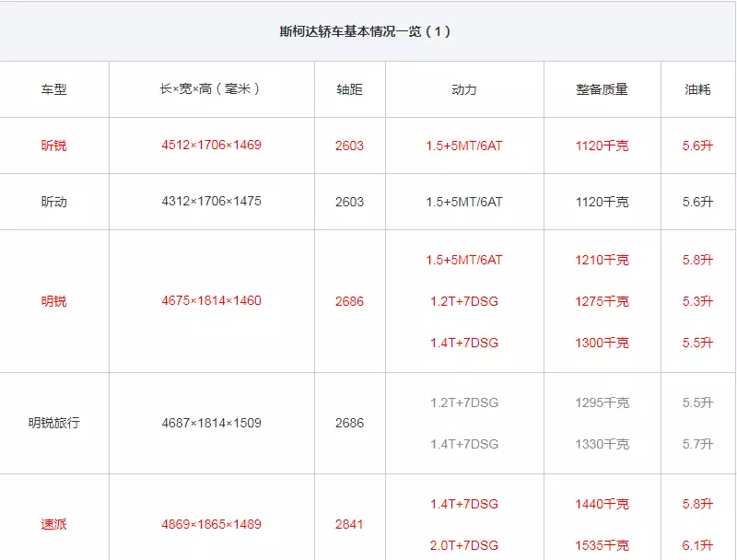This screenshot has height=560, width=737.
Task: Select the 车型 column header
Action: point(53,89)
